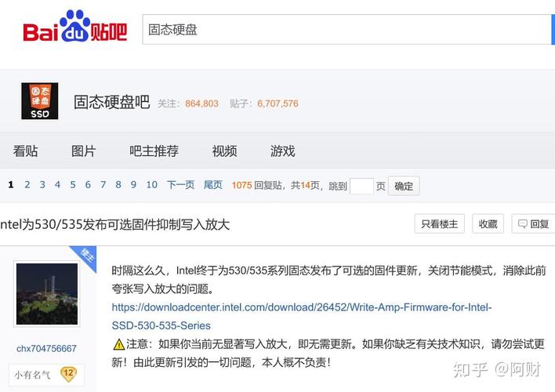Go to page 6
This screenshot has width=555, height=392.
(88, 185)
